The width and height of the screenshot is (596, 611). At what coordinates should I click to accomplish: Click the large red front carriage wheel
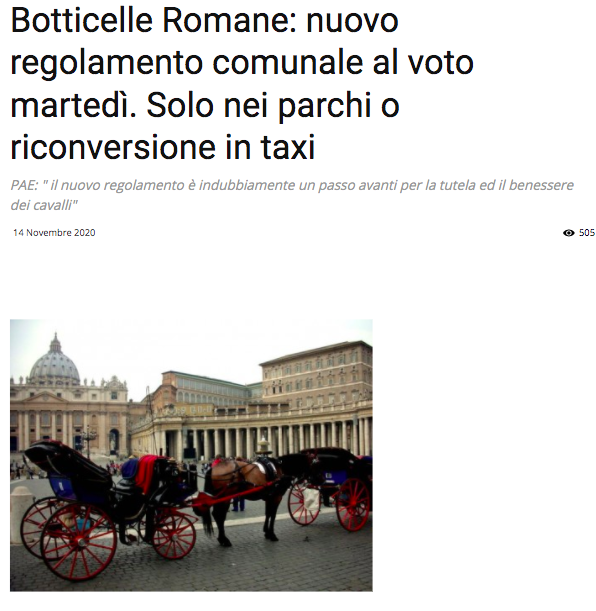(x=78, y=542)
